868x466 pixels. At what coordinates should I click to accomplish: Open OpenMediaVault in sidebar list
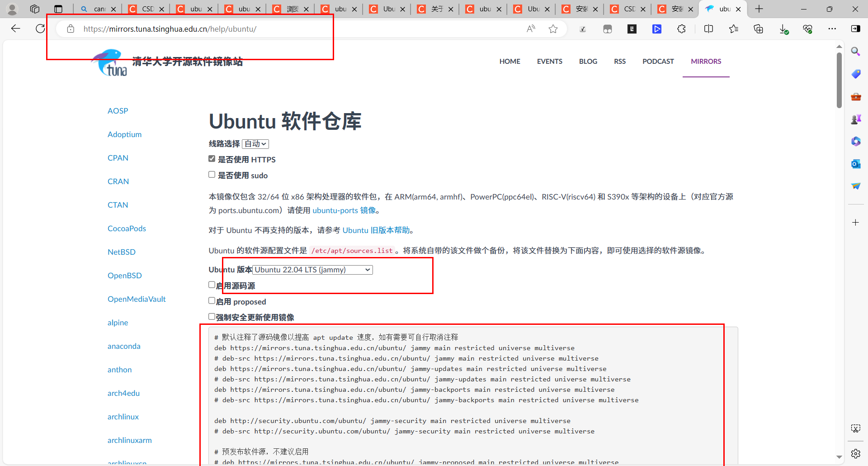point(137,299)
